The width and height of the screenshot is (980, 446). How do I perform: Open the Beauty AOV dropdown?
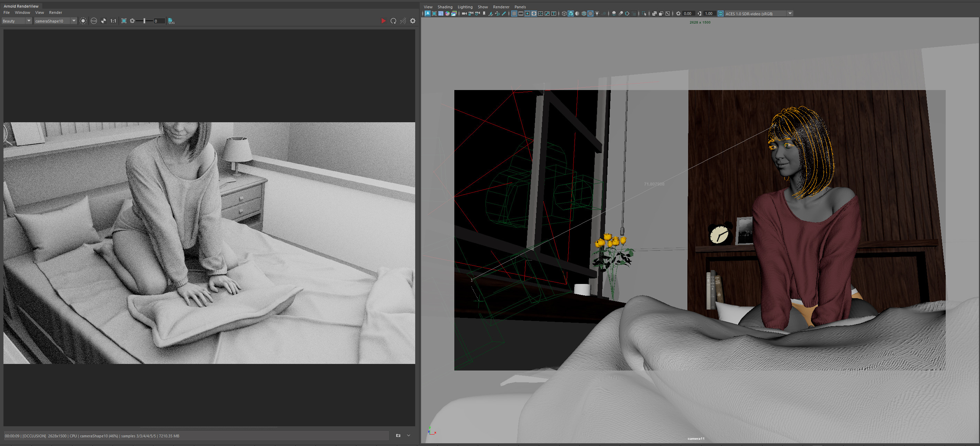(x=16, y=21)
